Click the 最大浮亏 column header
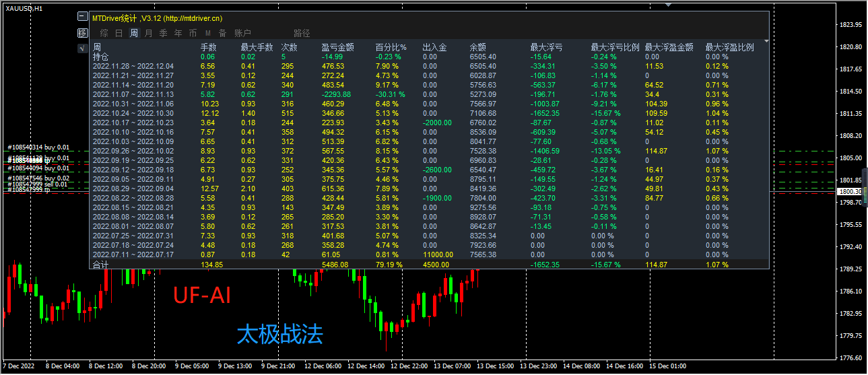 [546, 48]
